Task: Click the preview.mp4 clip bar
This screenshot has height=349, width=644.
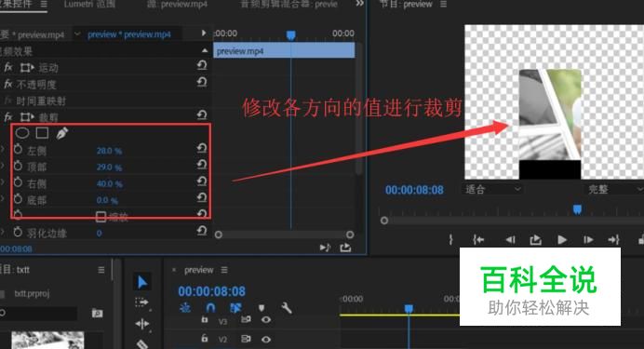Action: point(284,50)
